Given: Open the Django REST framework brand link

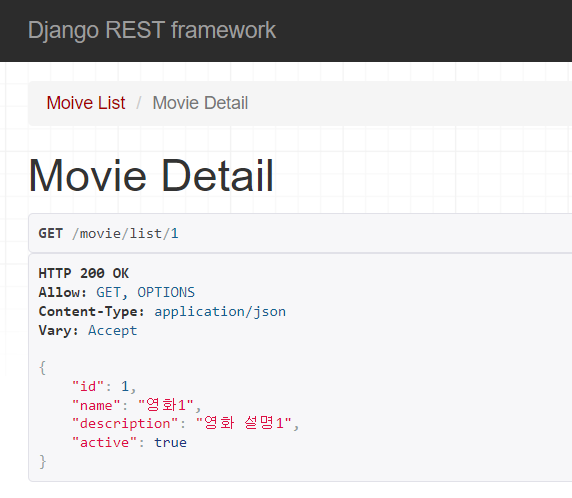Looking at the screenshot, I should coord(152,30).
